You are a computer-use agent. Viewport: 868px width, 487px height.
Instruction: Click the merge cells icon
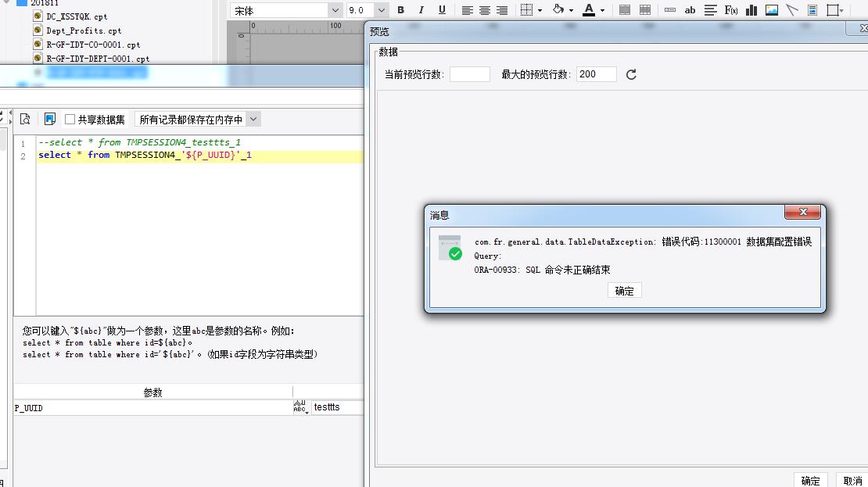(x=625, y=10)
